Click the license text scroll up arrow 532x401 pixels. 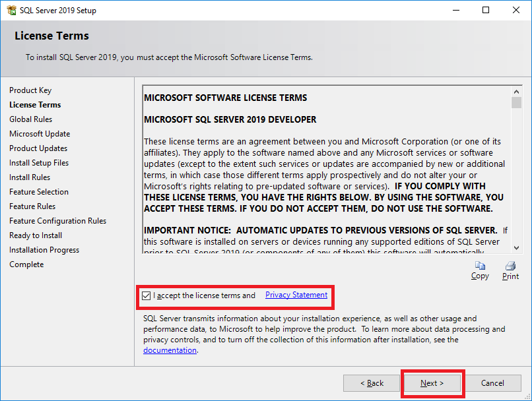[516, 92]
